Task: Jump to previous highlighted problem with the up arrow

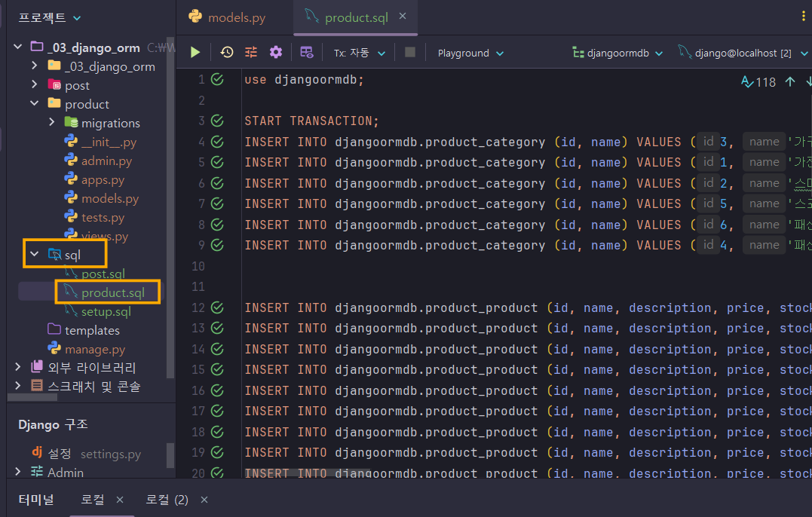Action: pyautogui.click(x=789, y=81)
